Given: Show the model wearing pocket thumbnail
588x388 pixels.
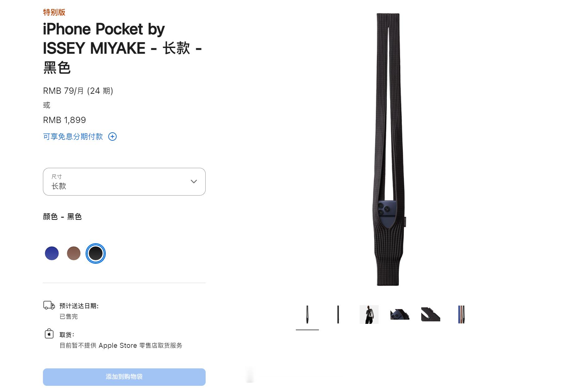Looking at the screenshot, I should (369, 315).
